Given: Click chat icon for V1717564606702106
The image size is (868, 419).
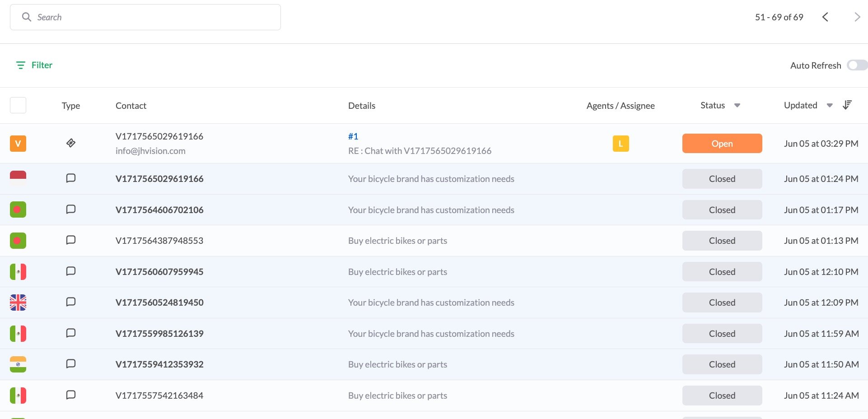Looking at the screenshot, I should (71, 209).
